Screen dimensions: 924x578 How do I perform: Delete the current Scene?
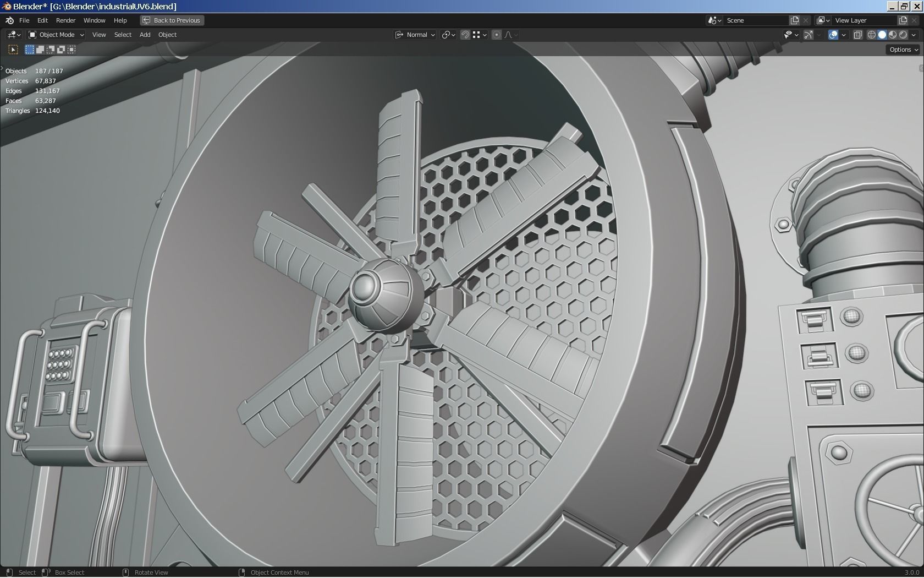click(806, 20)
